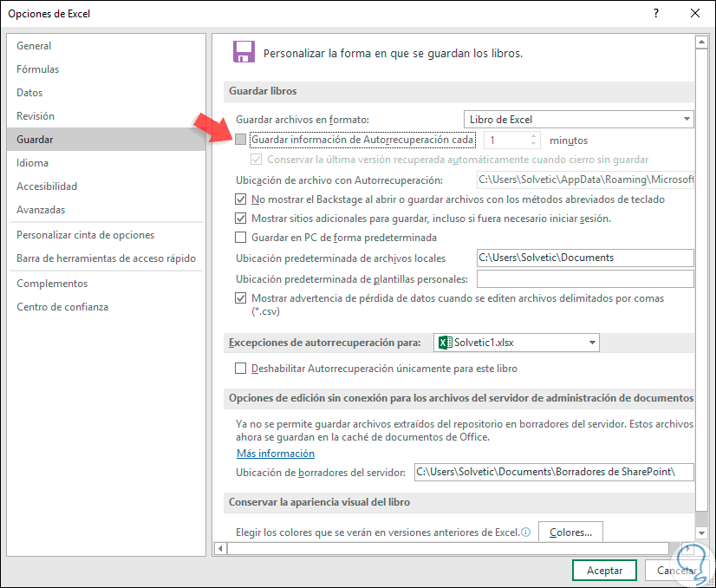716x588 pixels.
Task: Click the Cancelar button
Action: point(676,570)
